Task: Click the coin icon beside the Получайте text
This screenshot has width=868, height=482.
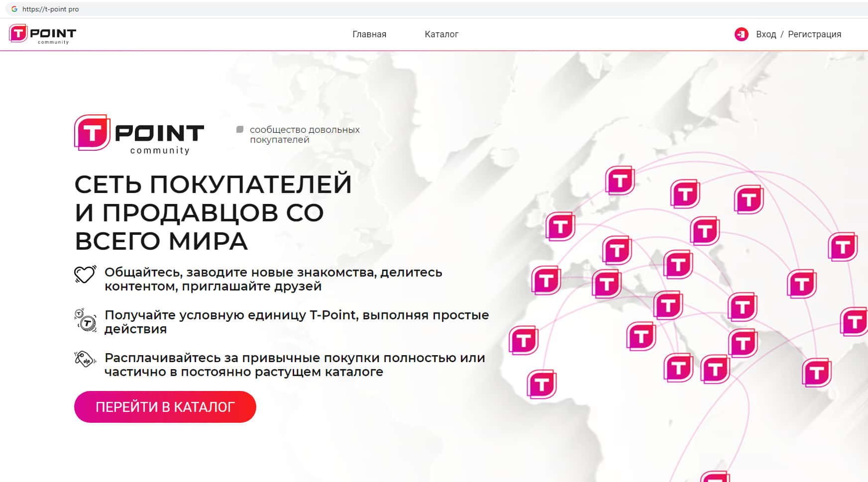Action: click(x=85, y=320)
